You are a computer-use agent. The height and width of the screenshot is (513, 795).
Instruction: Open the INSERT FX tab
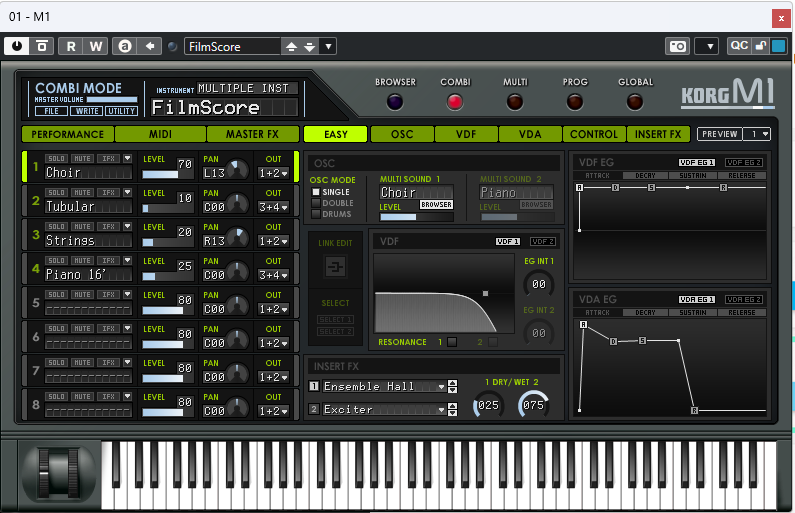658,134
